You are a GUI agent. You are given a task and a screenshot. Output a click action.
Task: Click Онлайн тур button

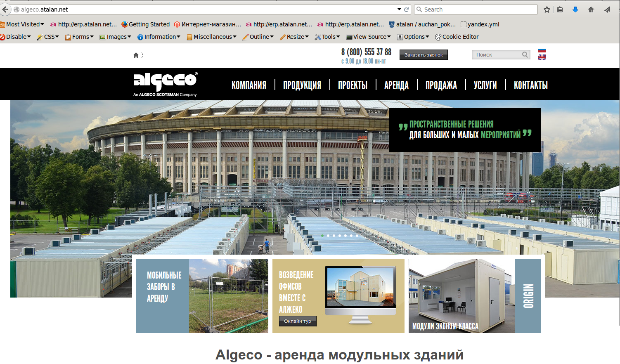[298, 321]
